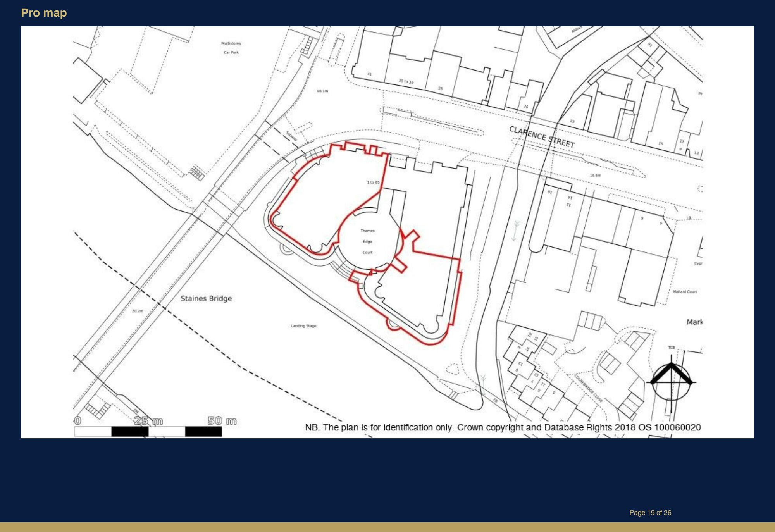Click the 1 to 65 building label

pyautogui.click(x=373, y=182)
